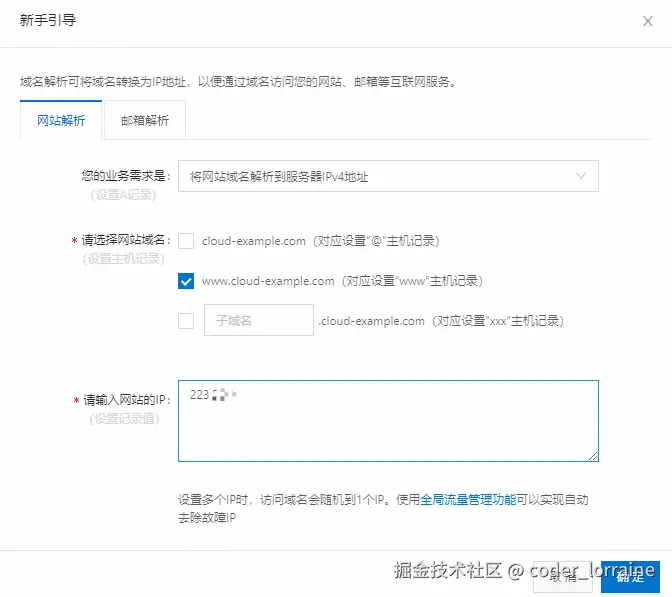Check the custom subdomain checkbox
The height and width of the screenshot is (597, 672).
pos(186,321)
